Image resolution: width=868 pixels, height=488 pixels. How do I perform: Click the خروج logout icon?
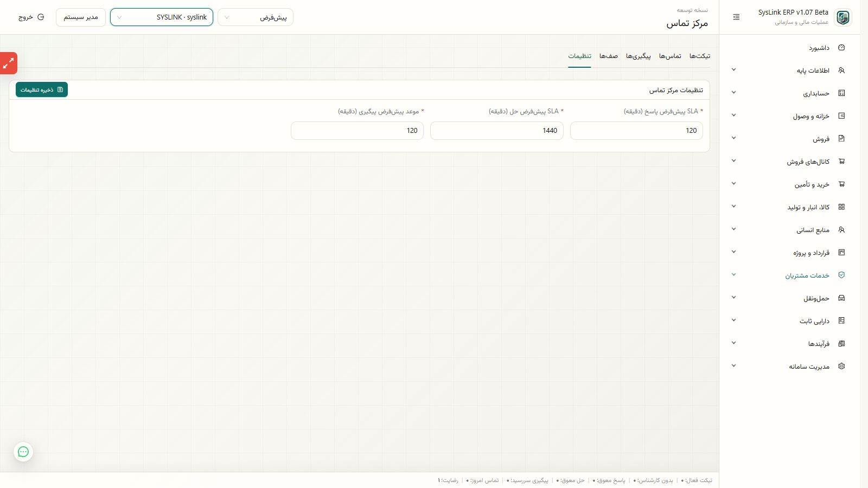point(41,17)
